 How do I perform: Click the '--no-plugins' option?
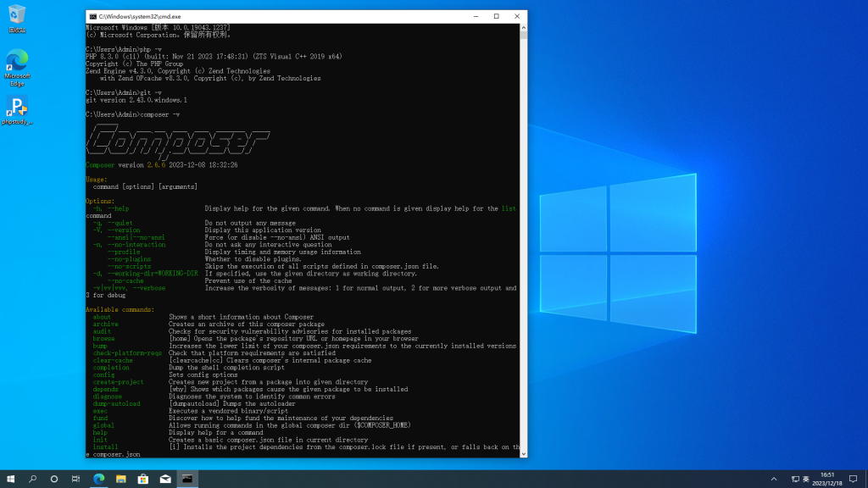pos(129,259)
